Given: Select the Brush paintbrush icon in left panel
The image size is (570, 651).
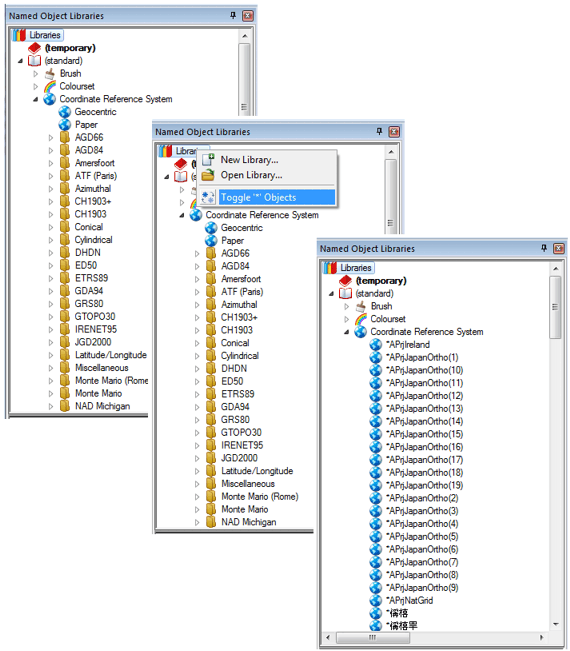Looking at the screenshot, I should click(x=50, y=73).
